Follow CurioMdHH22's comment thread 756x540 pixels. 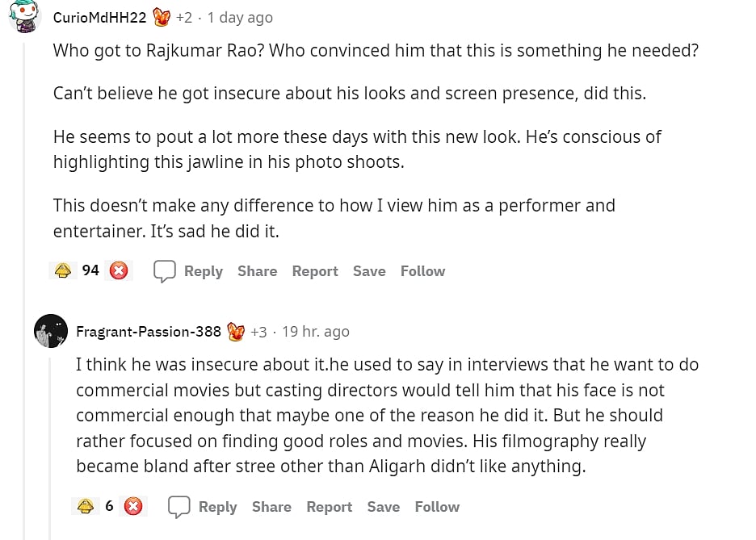pyautogui.click(x=422, y=271)
